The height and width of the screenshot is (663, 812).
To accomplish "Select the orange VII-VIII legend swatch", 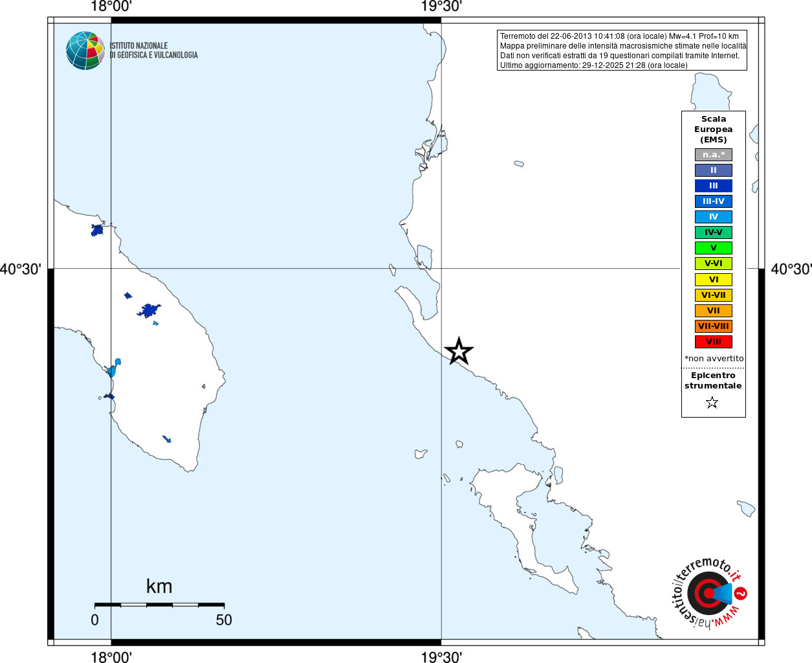I will click(x=714, y=326).
